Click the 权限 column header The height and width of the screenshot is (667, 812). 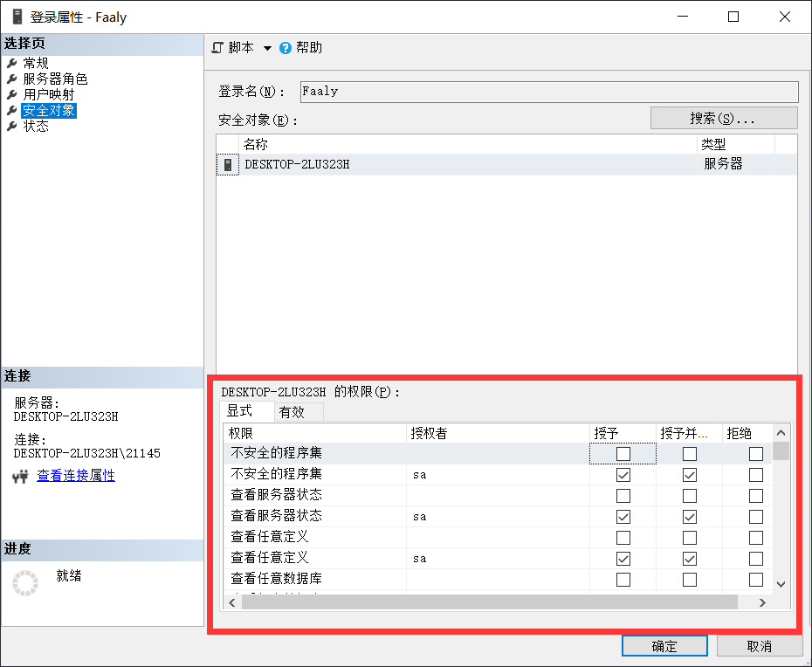coord(315,433)
